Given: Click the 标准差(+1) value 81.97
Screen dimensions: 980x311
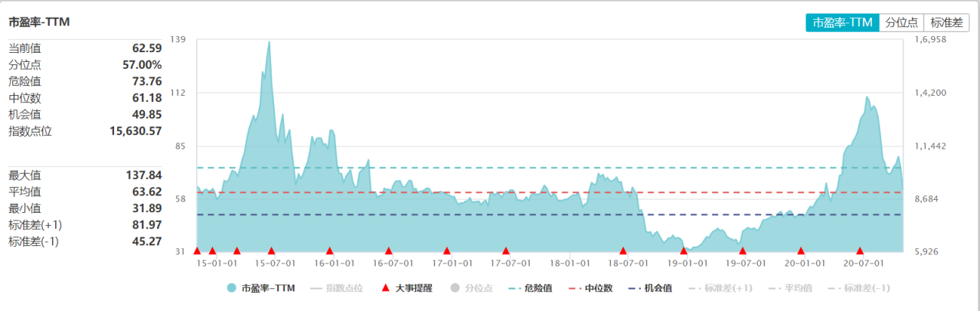Looking at the screenshot, I should pyautogui.click(x=147, y=224).
